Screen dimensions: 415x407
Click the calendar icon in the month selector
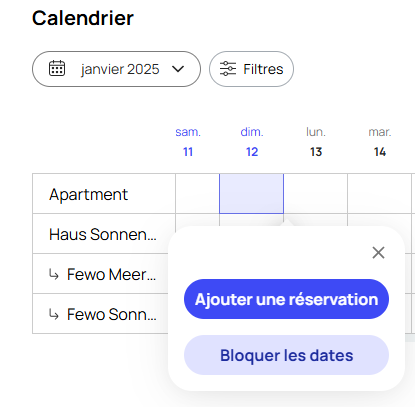pyautogui.click(x=57, y=68)
